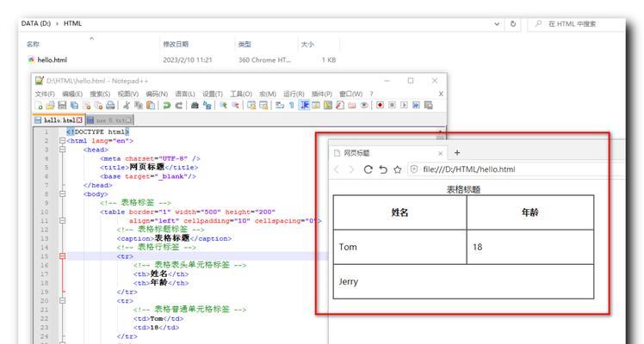Collapse the head tag fold at line 3
This screenshot has height=344, width=644.
click(x=63, y=150)
